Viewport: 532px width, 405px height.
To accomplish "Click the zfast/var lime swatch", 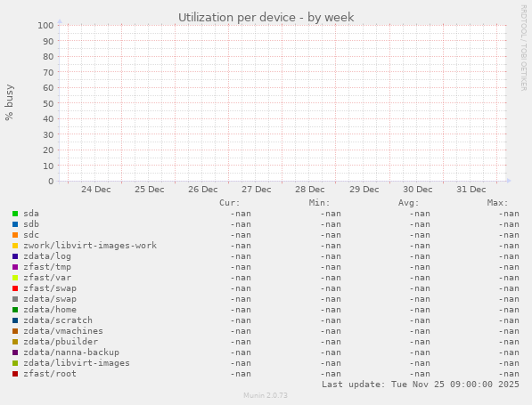I will coord(15,278).
